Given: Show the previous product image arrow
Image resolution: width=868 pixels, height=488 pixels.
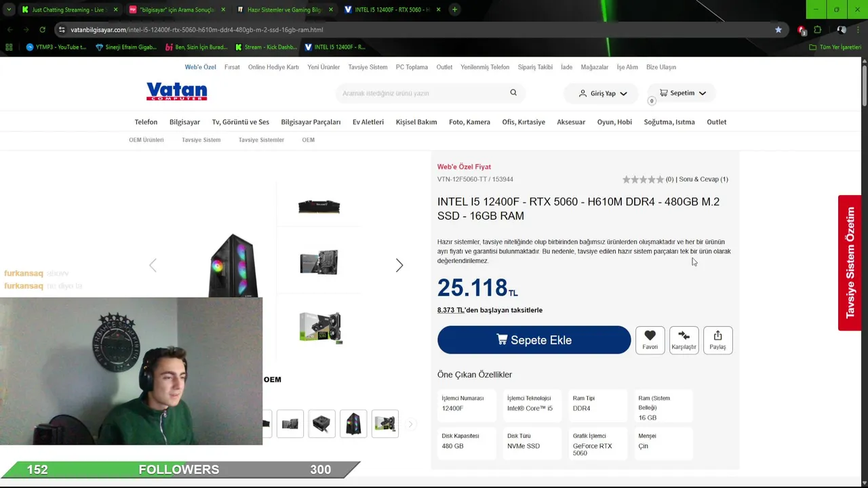Looking at the screenshot, I should pyautogui.click(x=153, y=265).
